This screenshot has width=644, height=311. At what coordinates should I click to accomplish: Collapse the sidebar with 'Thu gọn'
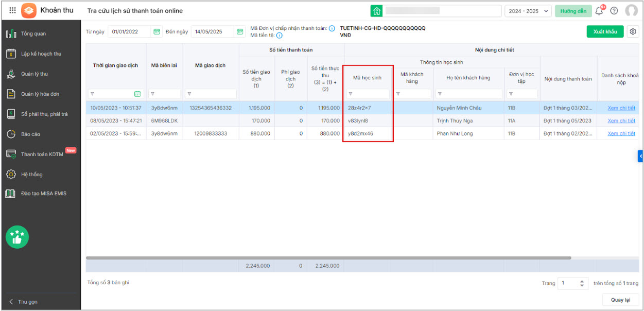24,302
